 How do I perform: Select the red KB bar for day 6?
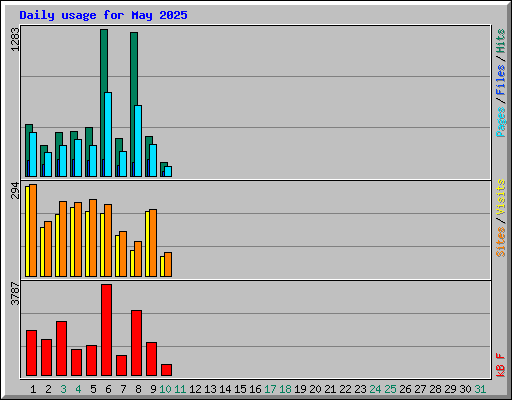coord(107,330)
